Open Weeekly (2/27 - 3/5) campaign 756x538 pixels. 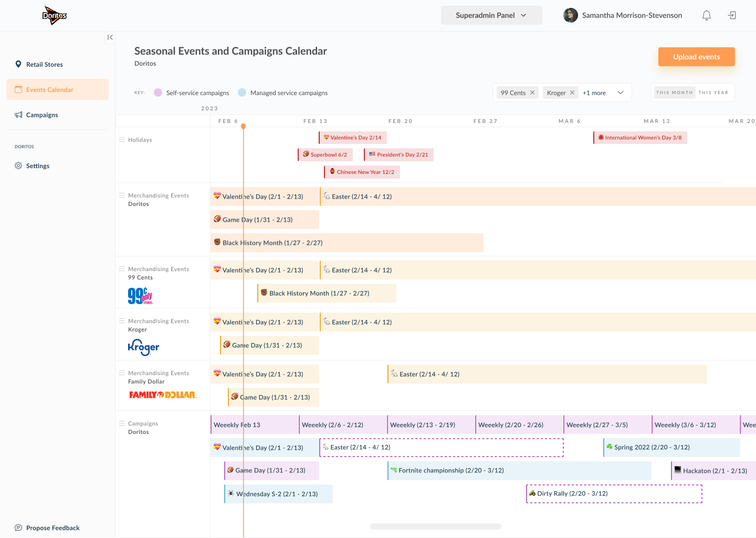click(607, 425)
